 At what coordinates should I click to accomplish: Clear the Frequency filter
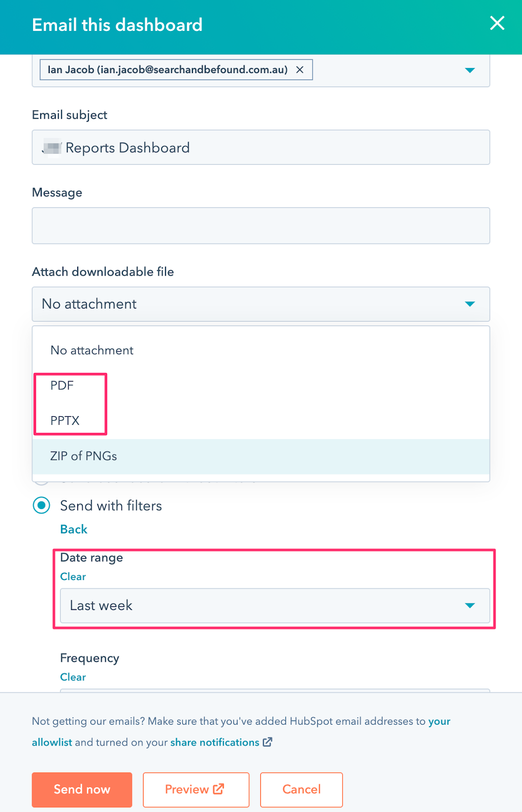pyautogui.click(x=73, y=677)
